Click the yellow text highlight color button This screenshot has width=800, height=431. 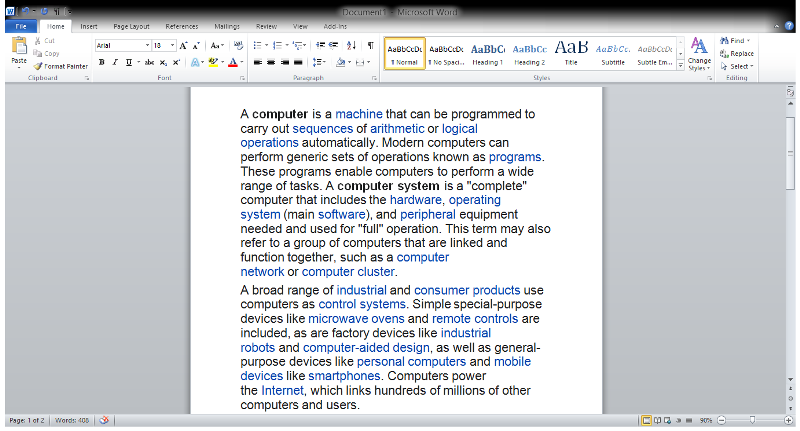tap(213, 62)
